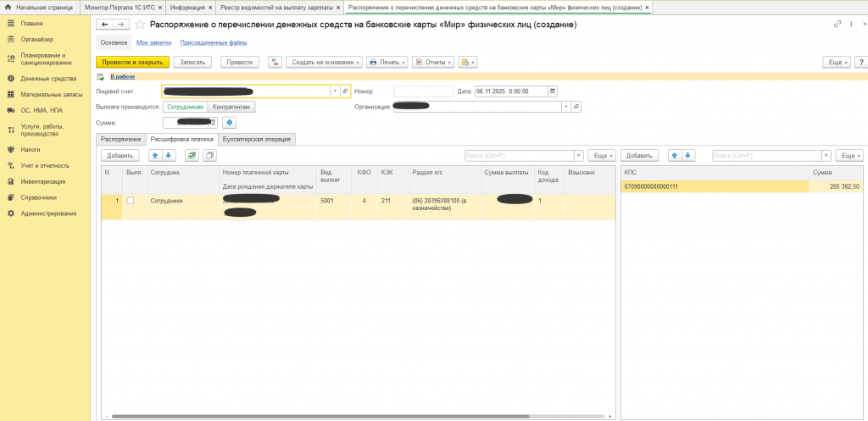Click the payment table search box
Viewport: 868px width, 421px height.
click(519, 156)
